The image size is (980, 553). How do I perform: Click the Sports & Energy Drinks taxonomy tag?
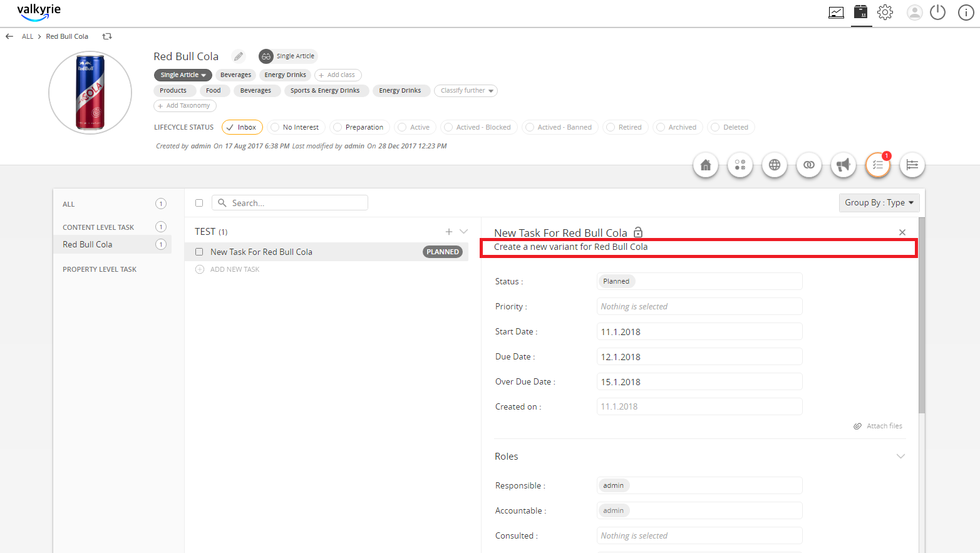click(325, 91)
